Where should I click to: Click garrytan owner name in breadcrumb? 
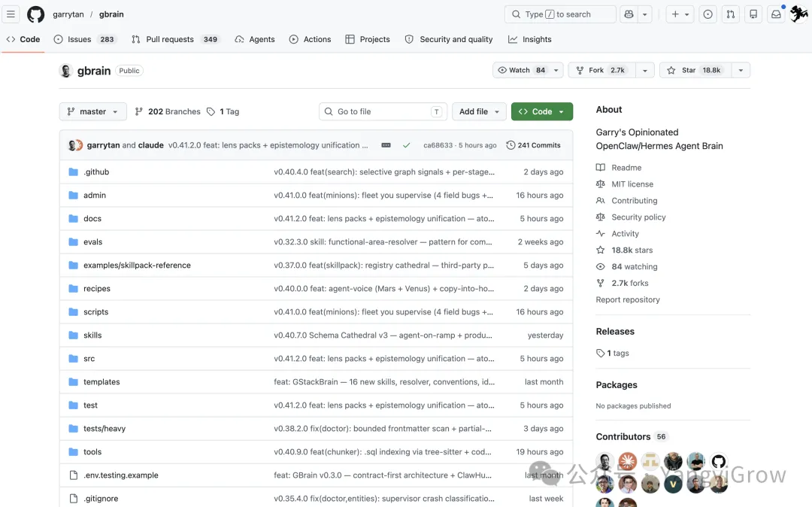coord(68,14)
